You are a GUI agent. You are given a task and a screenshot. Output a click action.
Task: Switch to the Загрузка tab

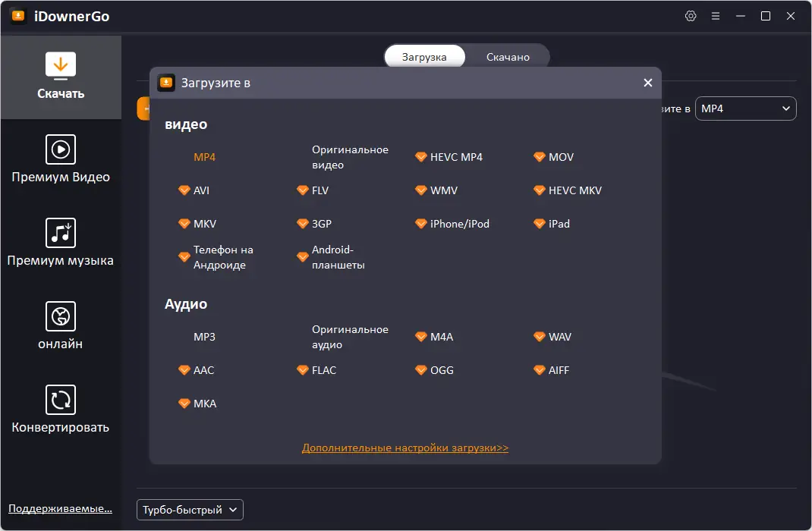pyautogui.click(x=424, y=57)
